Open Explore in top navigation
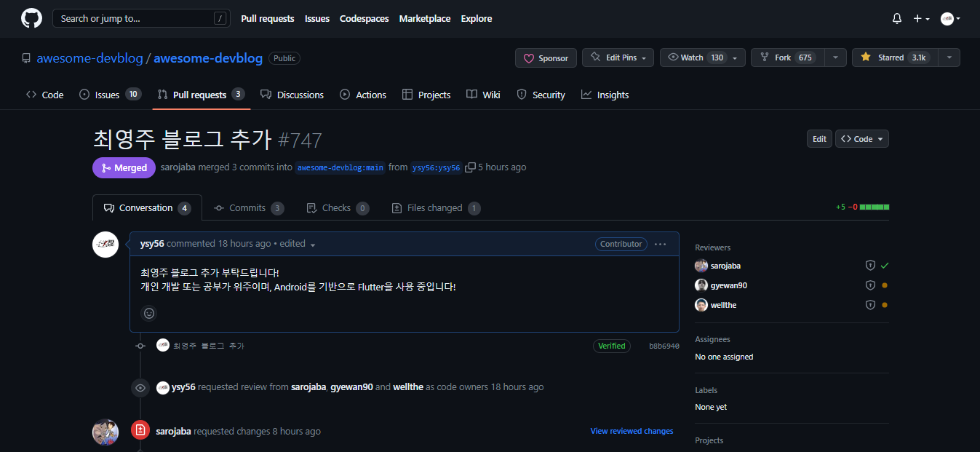 pyautogui.click(x=477, y=19)
